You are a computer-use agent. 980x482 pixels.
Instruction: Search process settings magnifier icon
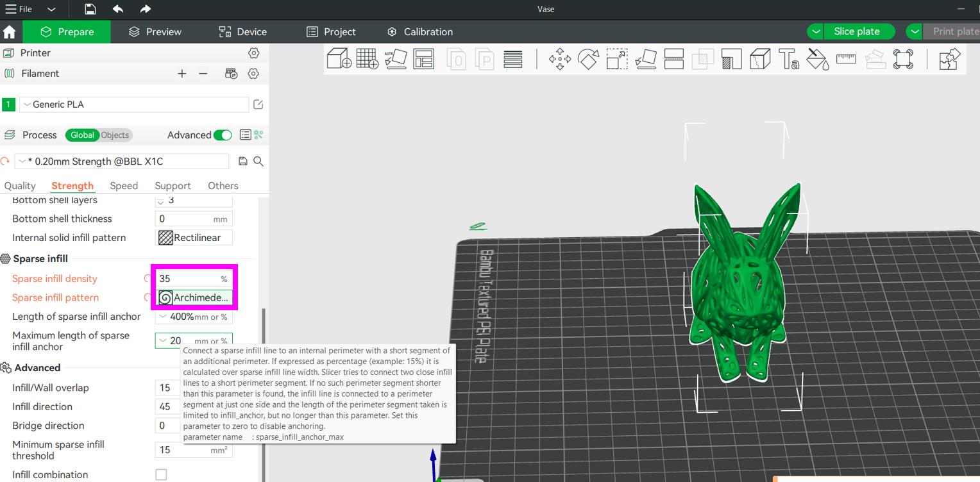tap(258, 161)
